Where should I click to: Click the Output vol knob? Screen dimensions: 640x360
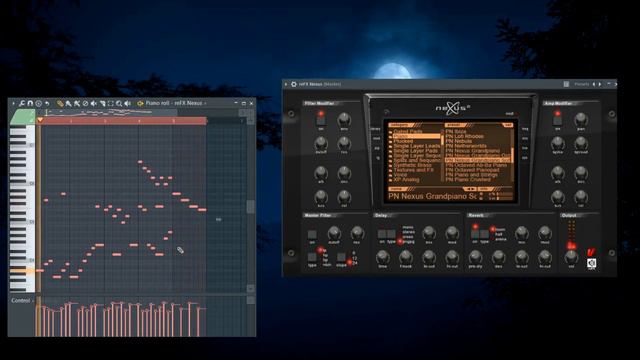(x=571, y=257)
